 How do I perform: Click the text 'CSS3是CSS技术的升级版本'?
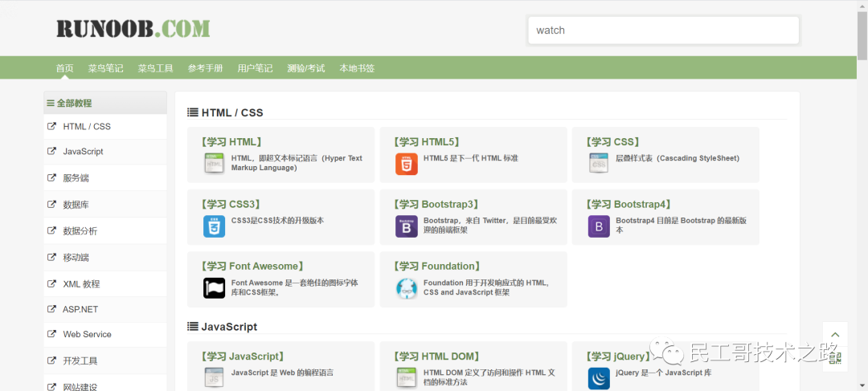[277, 220]
